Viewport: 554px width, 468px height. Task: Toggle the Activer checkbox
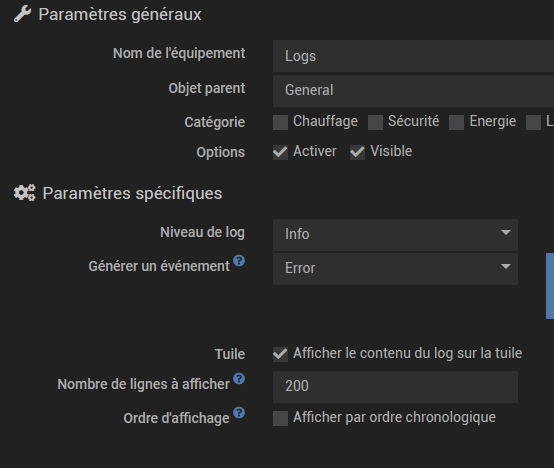pyautogui.click(x=281, y=153)
